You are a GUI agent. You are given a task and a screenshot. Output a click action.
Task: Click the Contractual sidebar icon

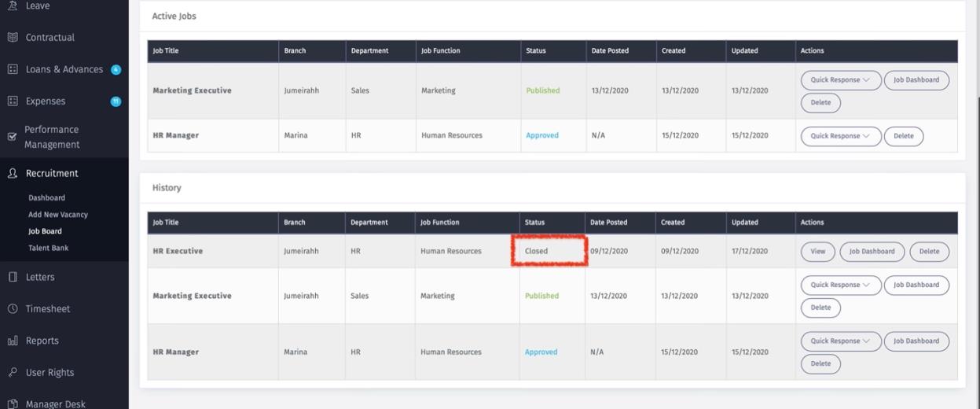(x=13, y=38)
